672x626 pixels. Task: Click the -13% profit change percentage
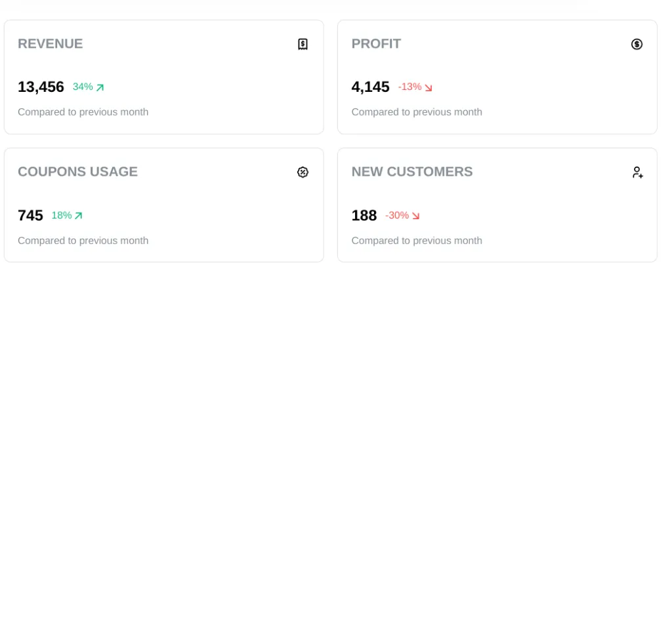[409, 87]
